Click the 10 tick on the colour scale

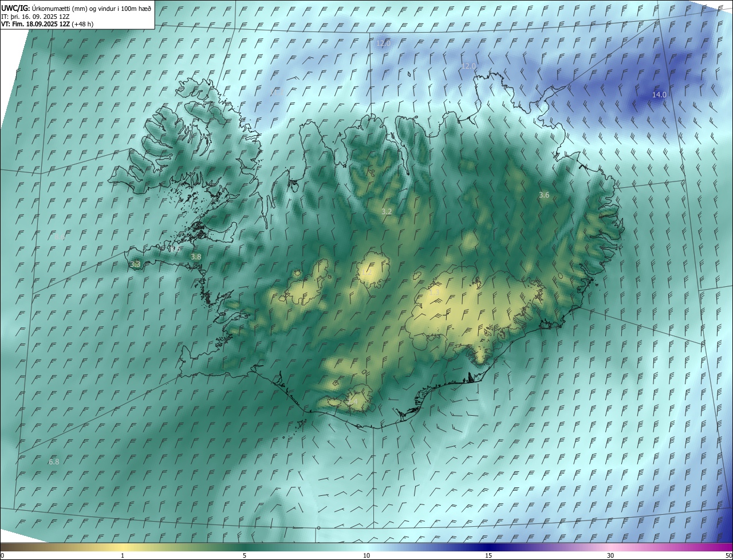point(366,555)
